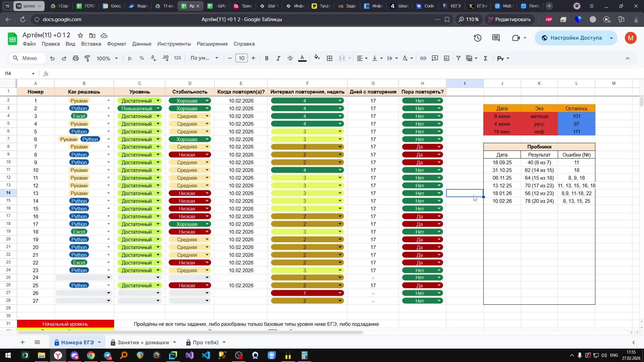Click the paint format icon
This screenshot has height=362, width=644.
88,58
